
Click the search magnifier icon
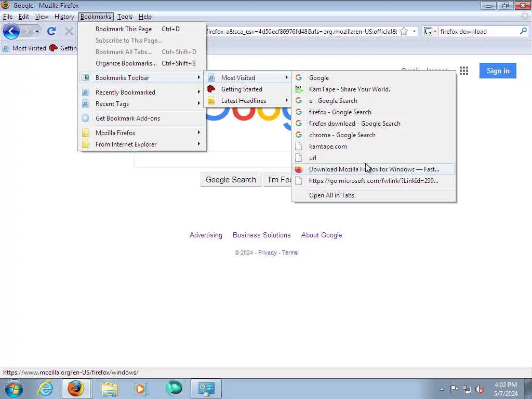pos(523,31)
